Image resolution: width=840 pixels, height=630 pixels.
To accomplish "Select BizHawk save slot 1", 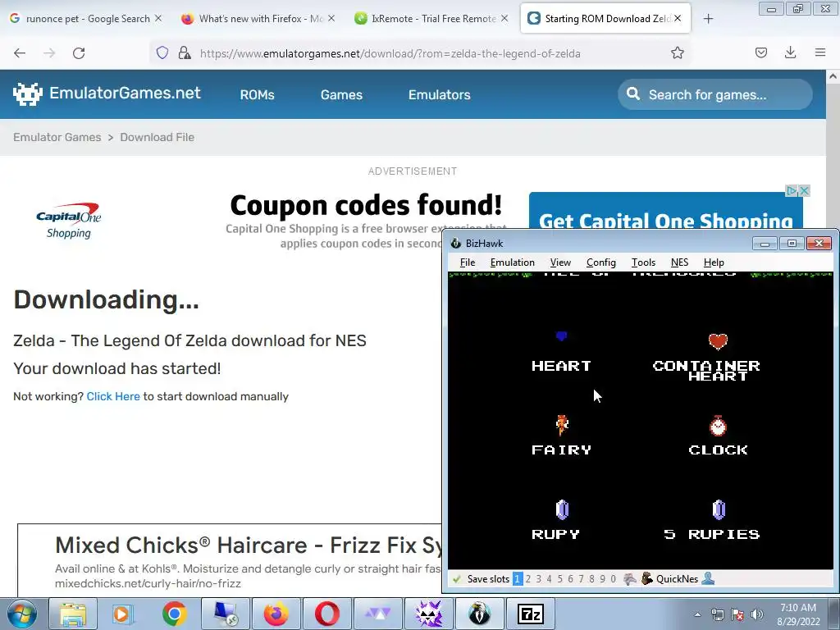I will click(x=517, y=578).
